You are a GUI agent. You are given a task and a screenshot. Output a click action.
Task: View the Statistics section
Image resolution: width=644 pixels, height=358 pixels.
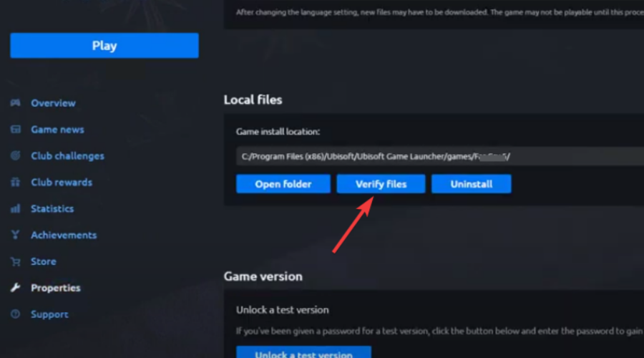coord(52,209)
